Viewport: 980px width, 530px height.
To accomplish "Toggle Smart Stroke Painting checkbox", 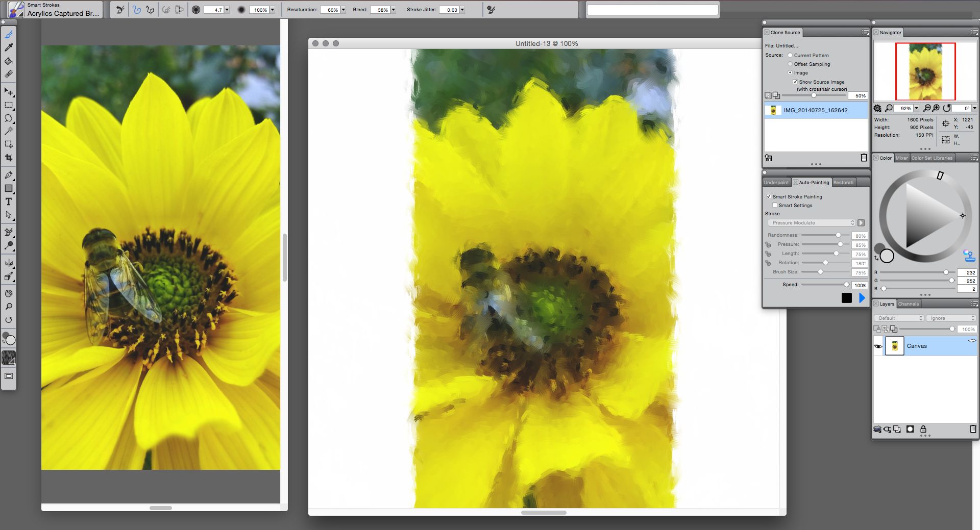I will click(769, 196).
